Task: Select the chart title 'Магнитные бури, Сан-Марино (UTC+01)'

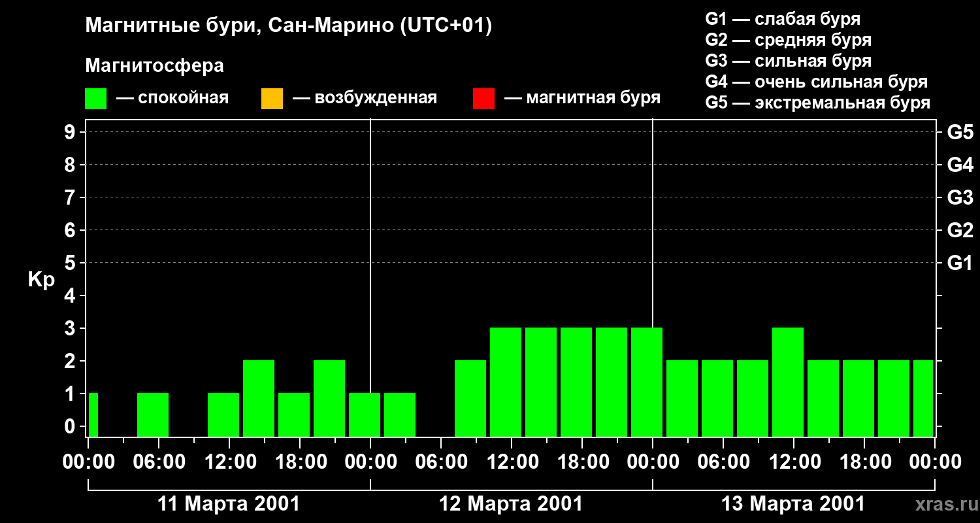Action: [288, 26]
